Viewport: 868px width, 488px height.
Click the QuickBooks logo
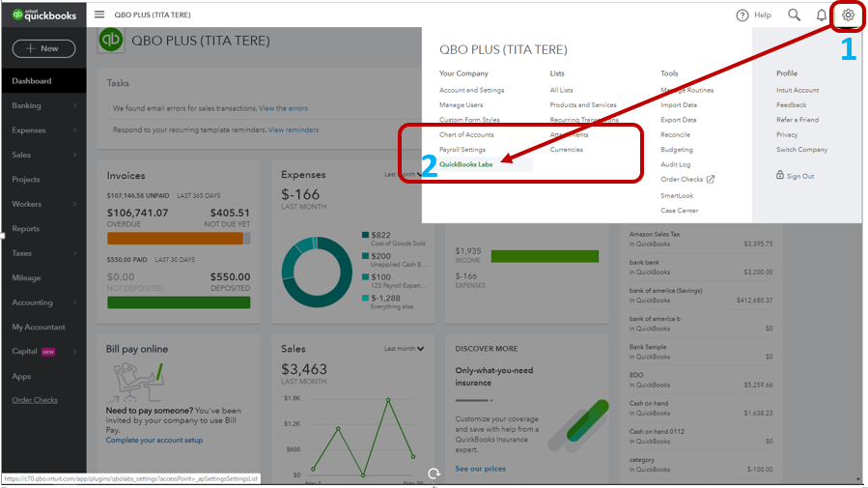[44, 14]
